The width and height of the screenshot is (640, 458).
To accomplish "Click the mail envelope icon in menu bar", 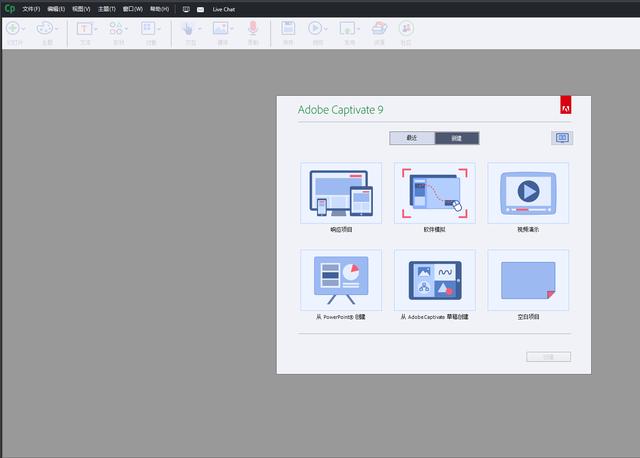I will [200, 9].
